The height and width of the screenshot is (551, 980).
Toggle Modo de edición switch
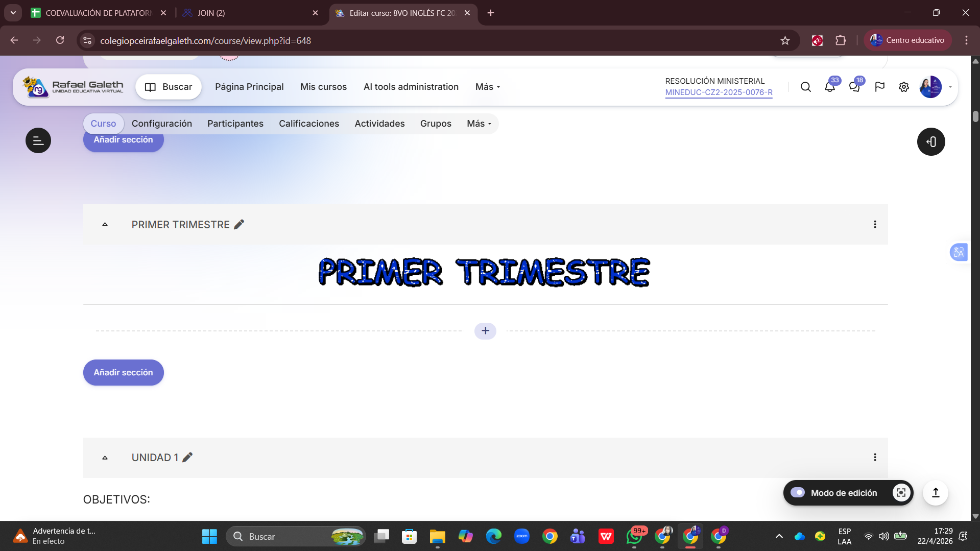pos(798,493)
